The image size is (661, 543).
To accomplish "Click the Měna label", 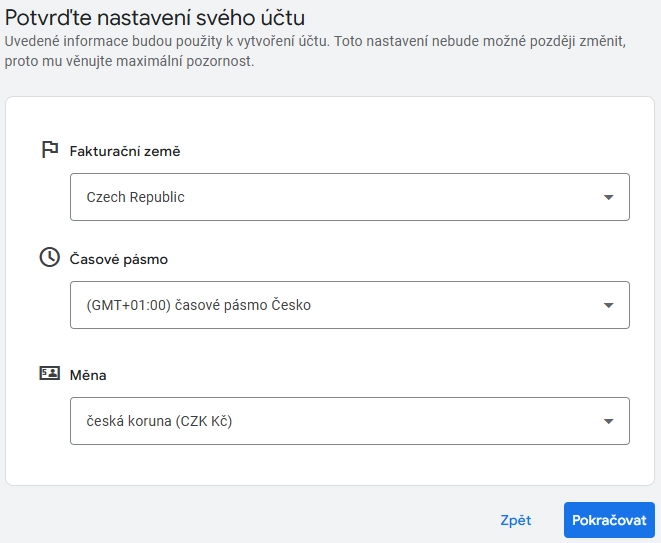I will [88, 375].
